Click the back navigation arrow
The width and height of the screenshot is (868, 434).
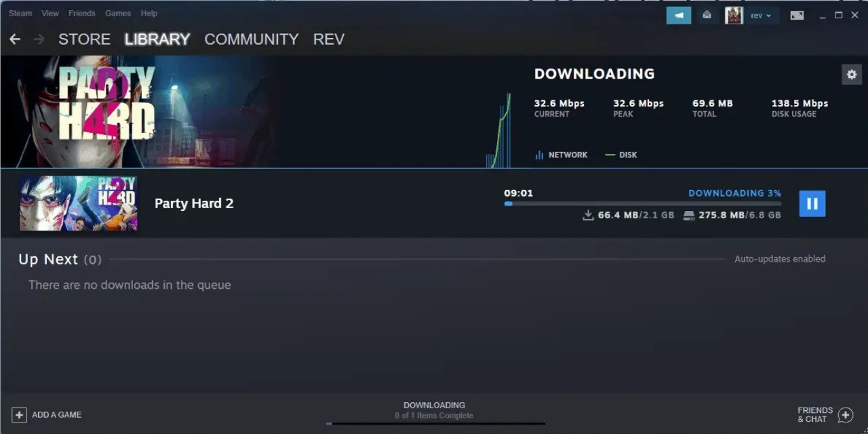click(x=15, y=39)
